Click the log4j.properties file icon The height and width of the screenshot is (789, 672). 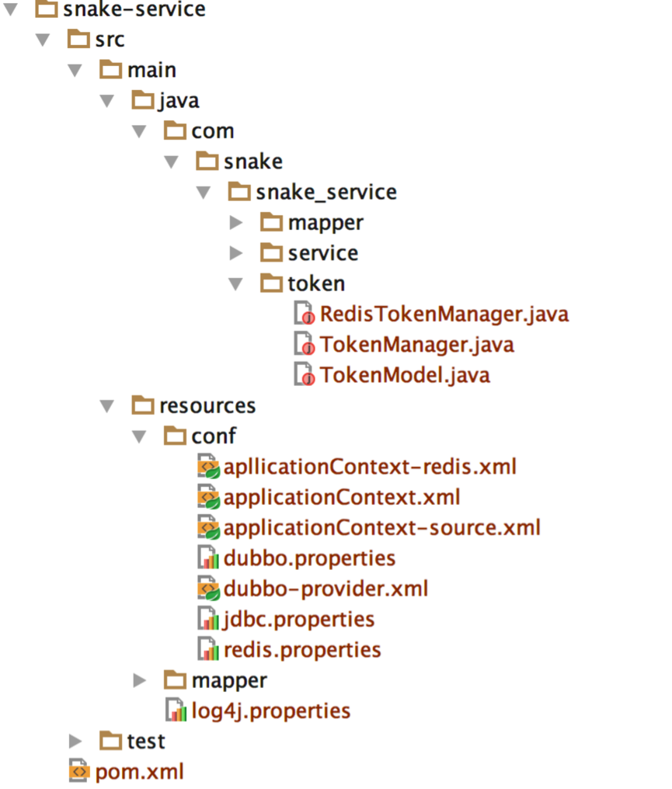pos(176,711)
